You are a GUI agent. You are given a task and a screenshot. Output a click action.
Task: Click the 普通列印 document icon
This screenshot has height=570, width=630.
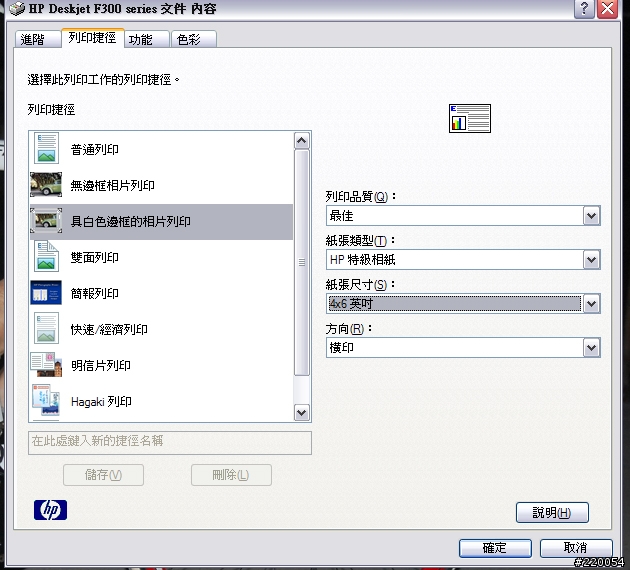click(x=46, y=148)
